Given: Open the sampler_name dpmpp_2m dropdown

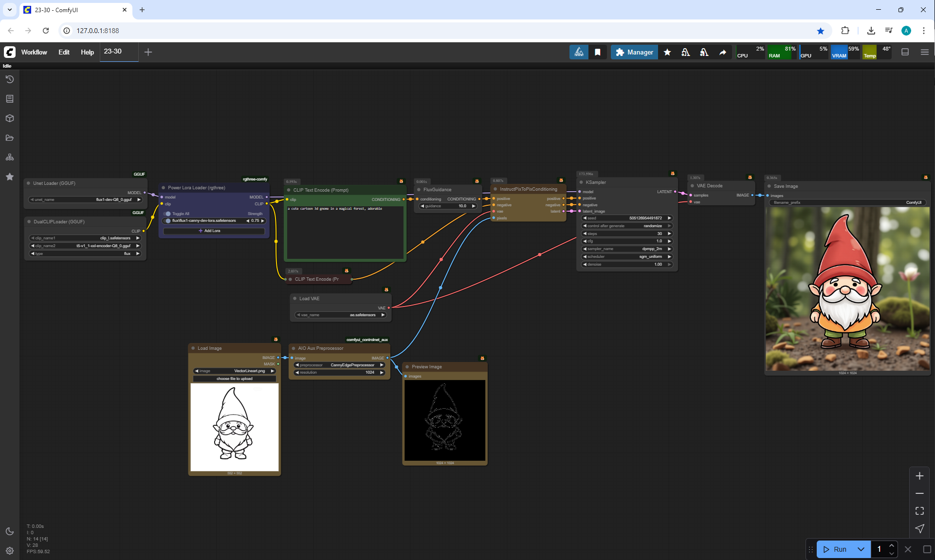Looking at the screenshot, I should (627, 249).
